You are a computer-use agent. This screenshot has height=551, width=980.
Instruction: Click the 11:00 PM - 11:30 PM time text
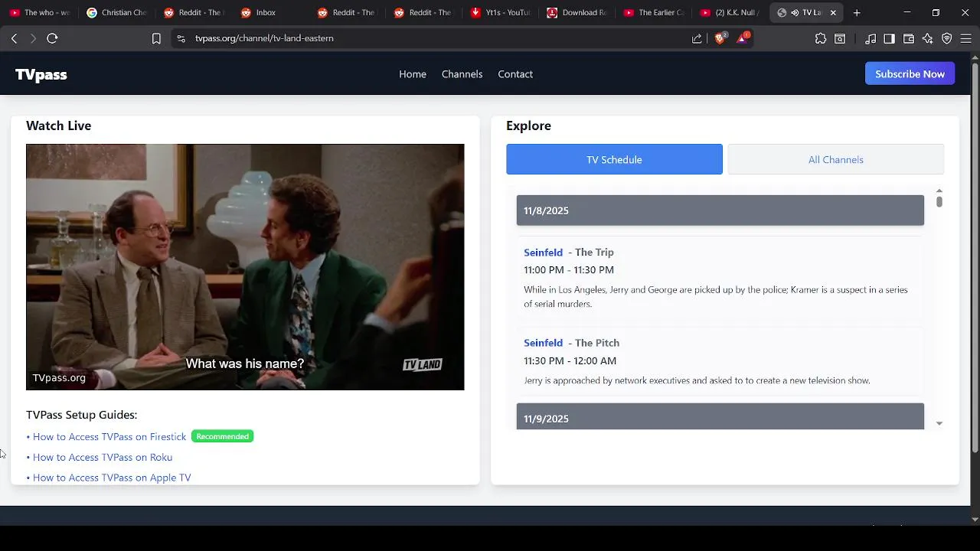pos(569,270)
